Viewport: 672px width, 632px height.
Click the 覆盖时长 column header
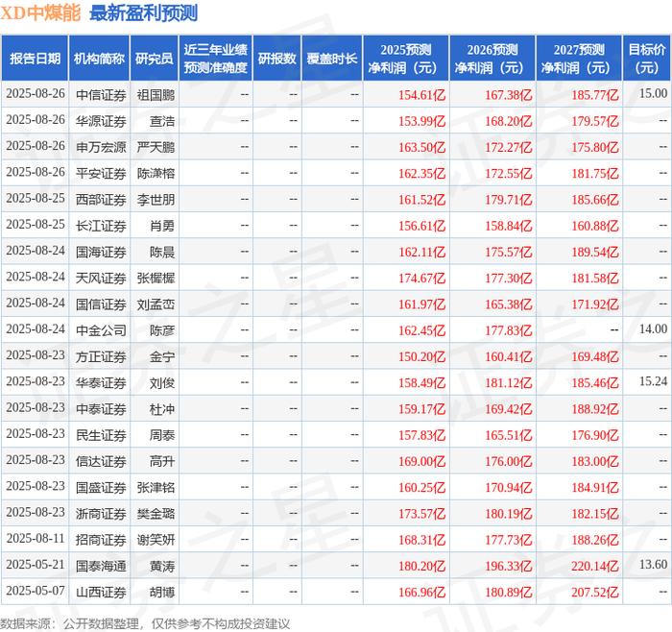332,59
